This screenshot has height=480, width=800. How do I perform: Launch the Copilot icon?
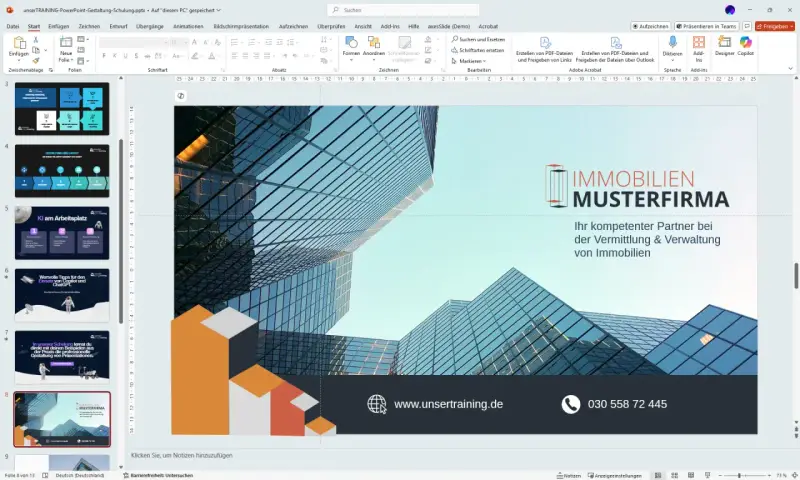(745, 42)
